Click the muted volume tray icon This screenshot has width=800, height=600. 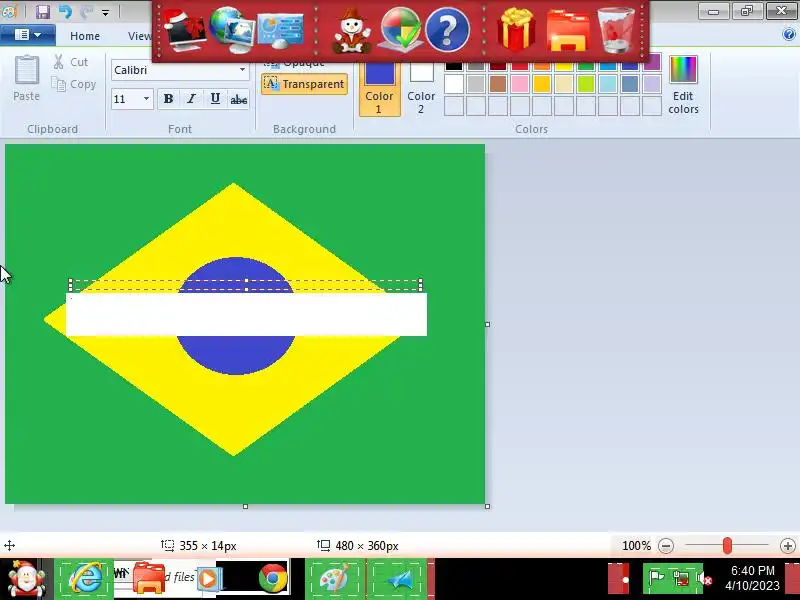[705, 580]
